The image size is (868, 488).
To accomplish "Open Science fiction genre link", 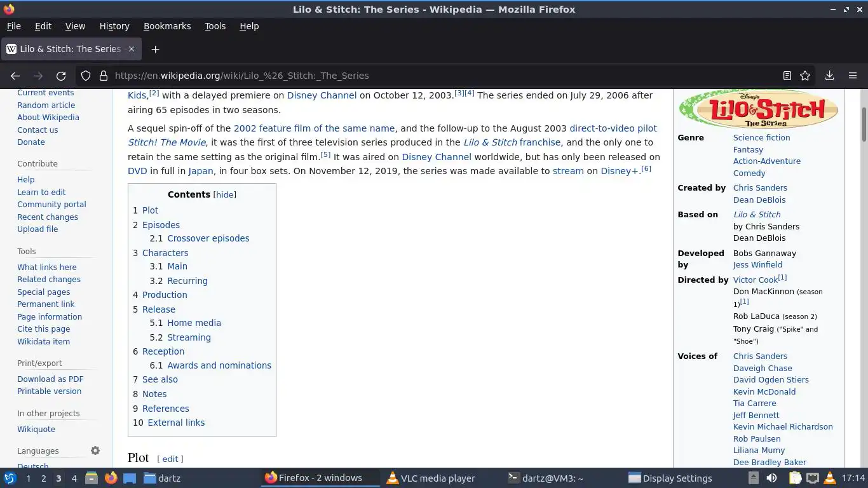I will coord(761,137).
